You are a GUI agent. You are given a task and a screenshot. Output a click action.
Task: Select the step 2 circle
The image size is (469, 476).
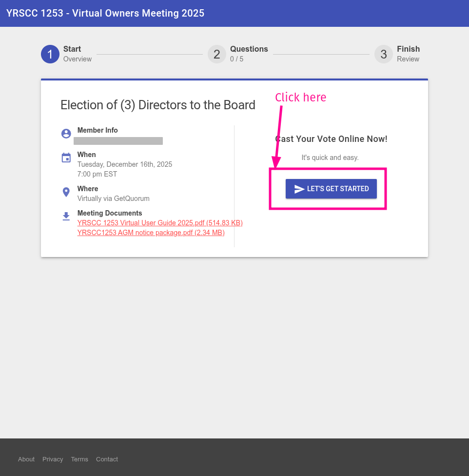point(216,54)
